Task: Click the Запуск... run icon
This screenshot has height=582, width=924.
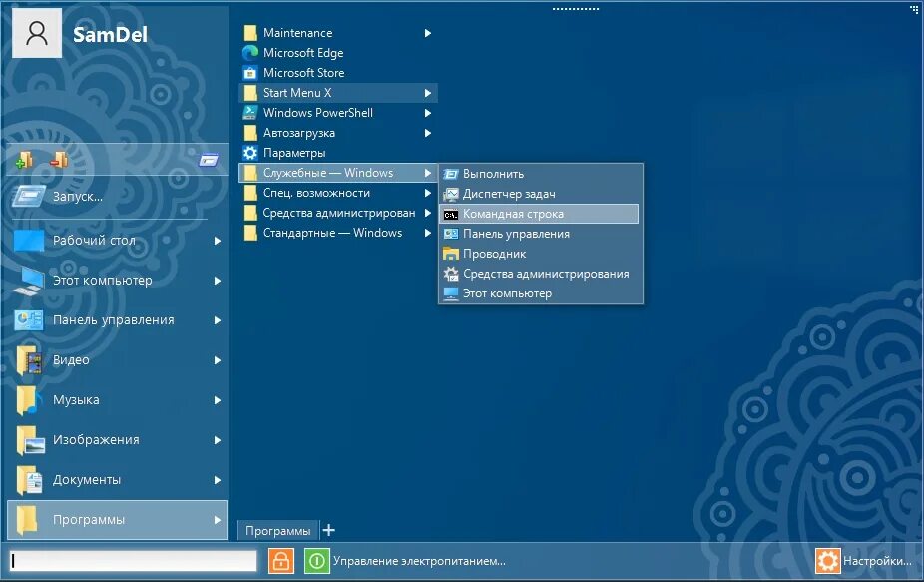Action: coord(28,196)
